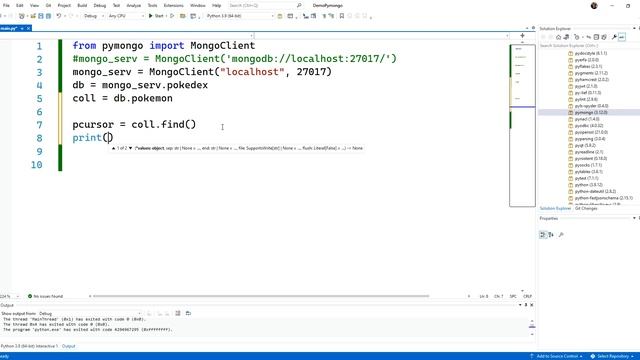Click Select Repository in status bar
The width and height of the screenshot is (640, 360).
pyautogui.click(x=612, y=356)
